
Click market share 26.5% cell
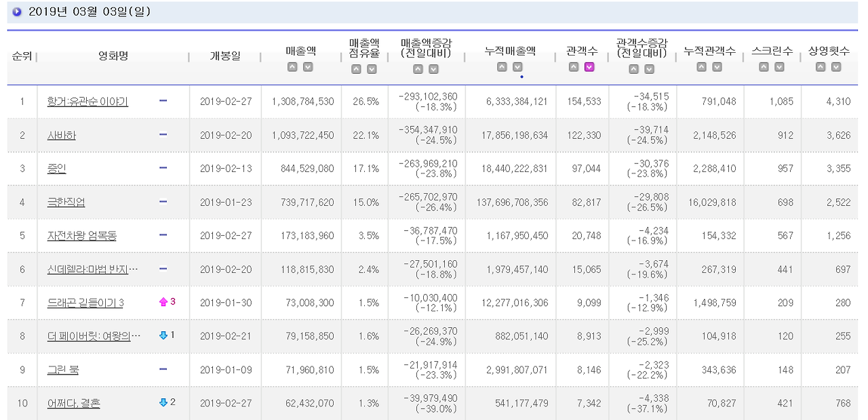point(366,102)
